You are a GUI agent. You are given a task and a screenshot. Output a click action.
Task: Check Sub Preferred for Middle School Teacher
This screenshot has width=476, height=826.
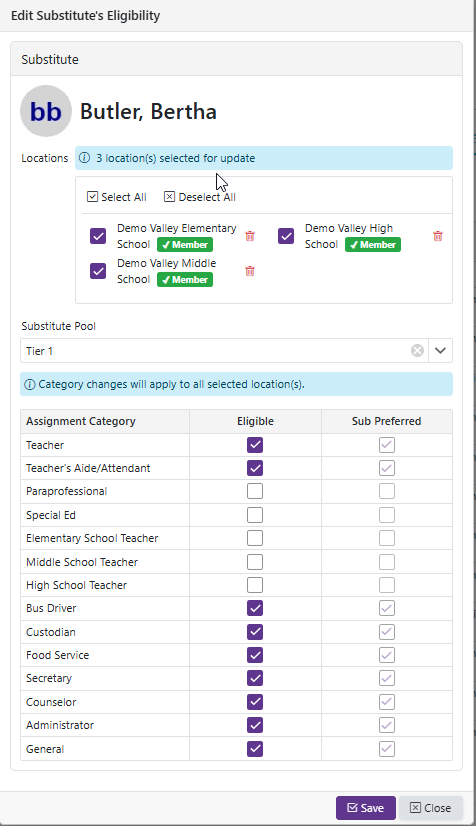tap(386, 562)
